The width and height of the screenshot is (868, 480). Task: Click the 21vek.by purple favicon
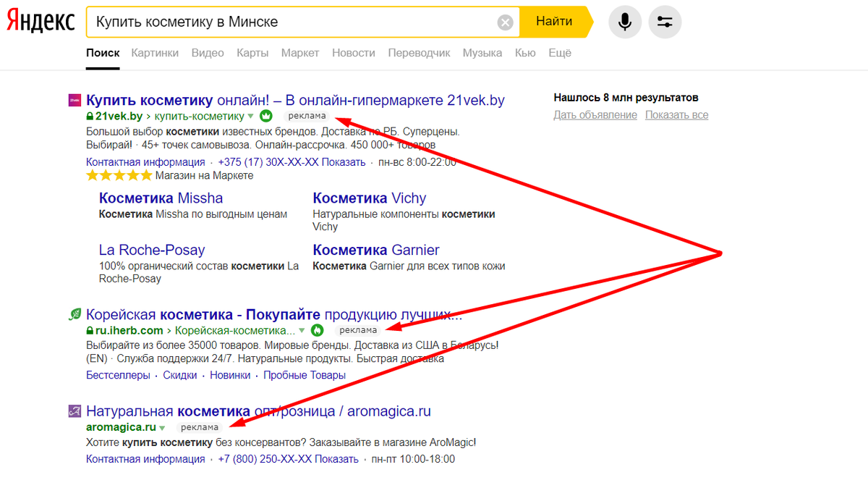coord(74,101)
